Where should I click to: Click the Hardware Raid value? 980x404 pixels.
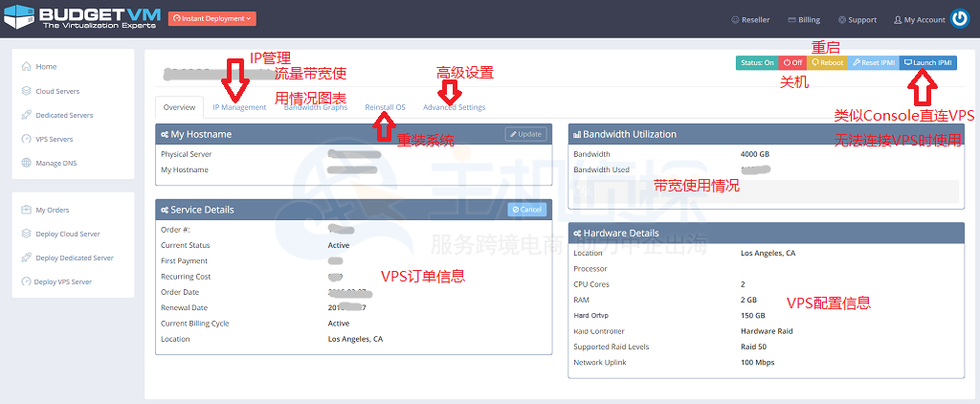[767, 331]
